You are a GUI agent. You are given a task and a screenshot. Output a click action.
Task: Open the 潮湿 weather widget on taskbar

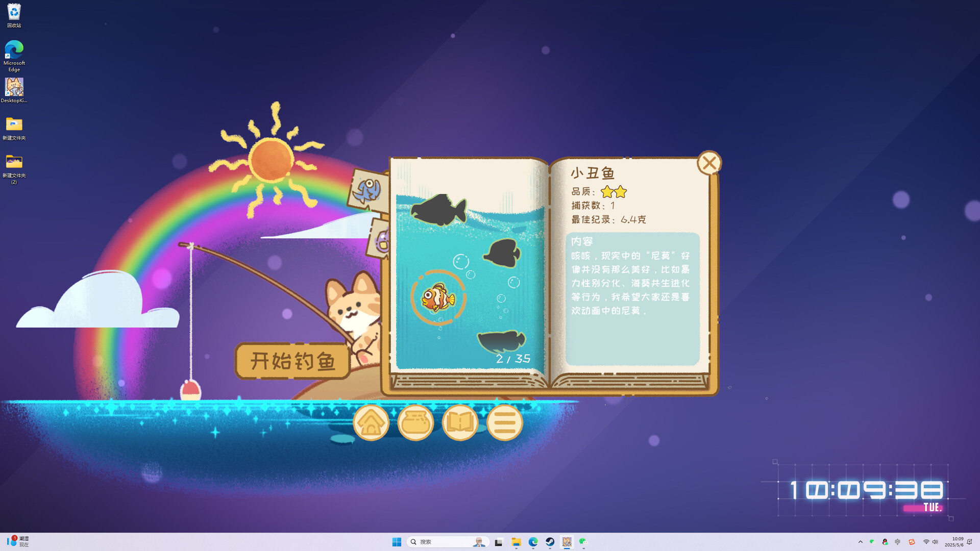[19, 542]
